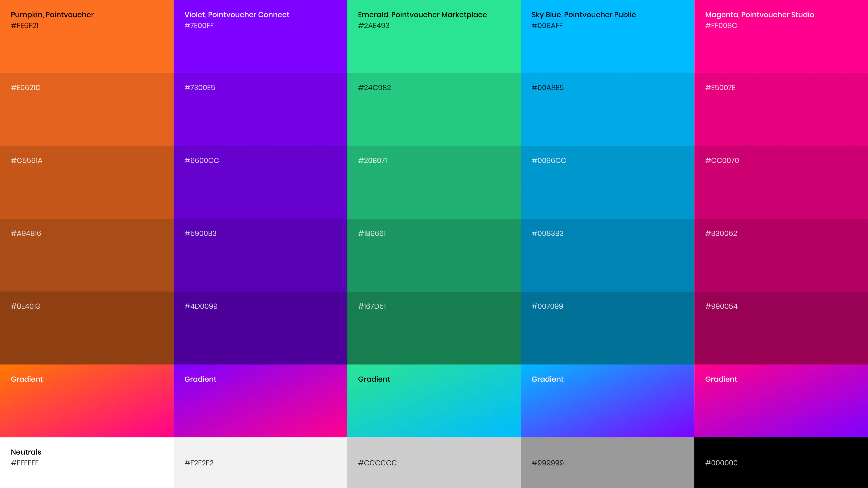Click the #0083B3 blue swatch
The height and width of the screenshot is (488, 868).
click(x=608, y=255)
